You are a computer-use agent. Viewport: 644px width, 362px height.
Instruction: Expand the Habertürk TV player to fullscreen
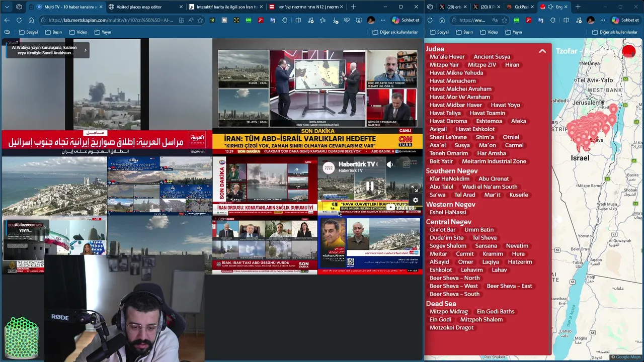(414, 189)
